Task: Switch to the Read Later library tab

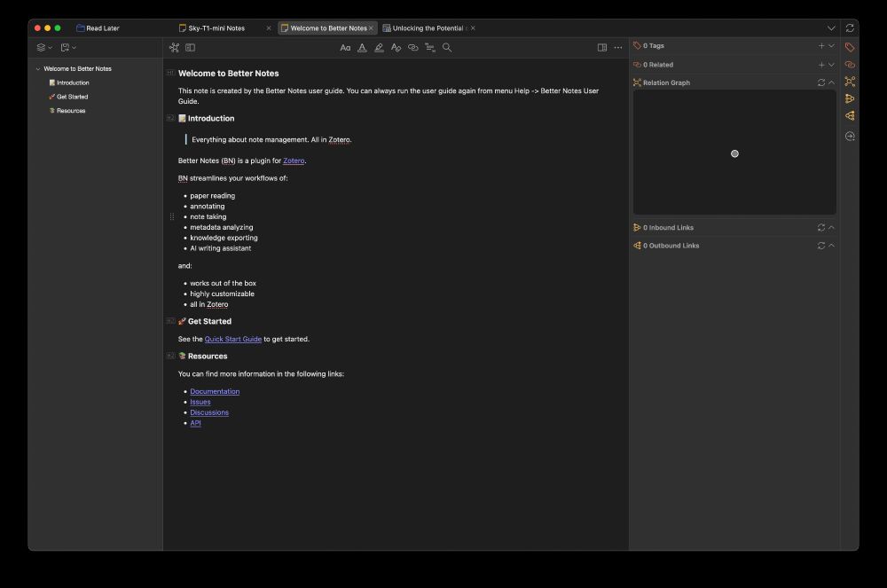Action: [x=98, y=27]
